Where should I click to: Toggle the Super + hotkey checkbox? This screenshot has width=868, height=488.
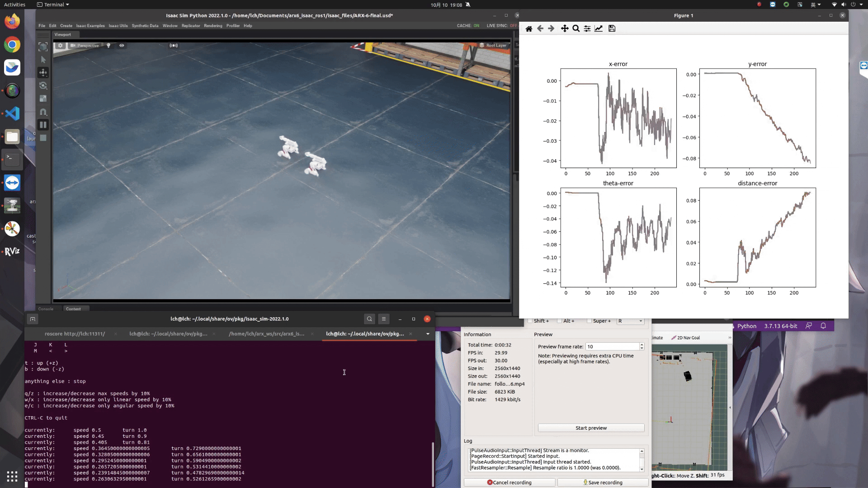click(589, 321)
